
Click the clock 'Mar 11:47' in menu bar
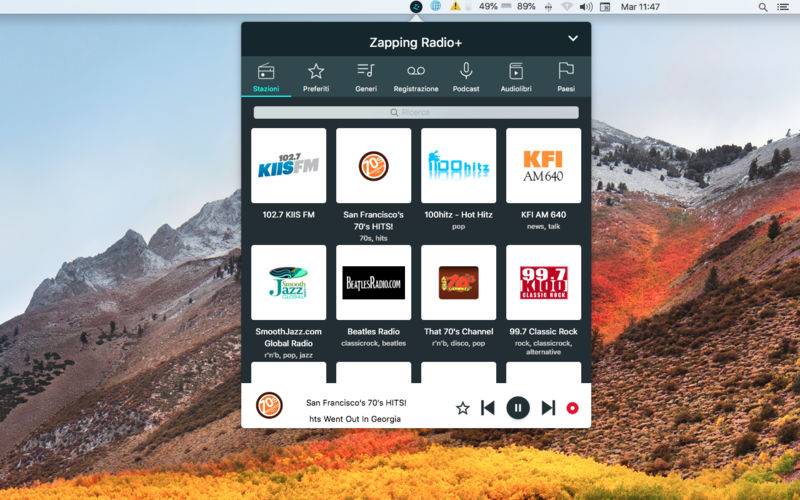tap(640, 7)
